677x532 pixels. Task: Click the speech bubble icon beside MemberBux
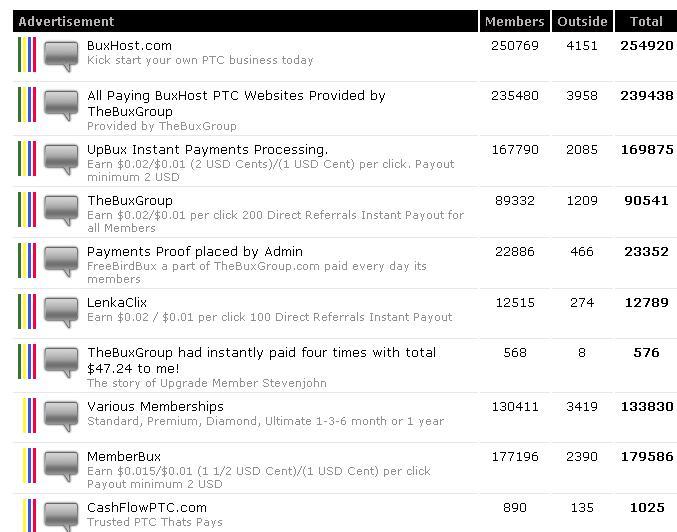point(61,466)
